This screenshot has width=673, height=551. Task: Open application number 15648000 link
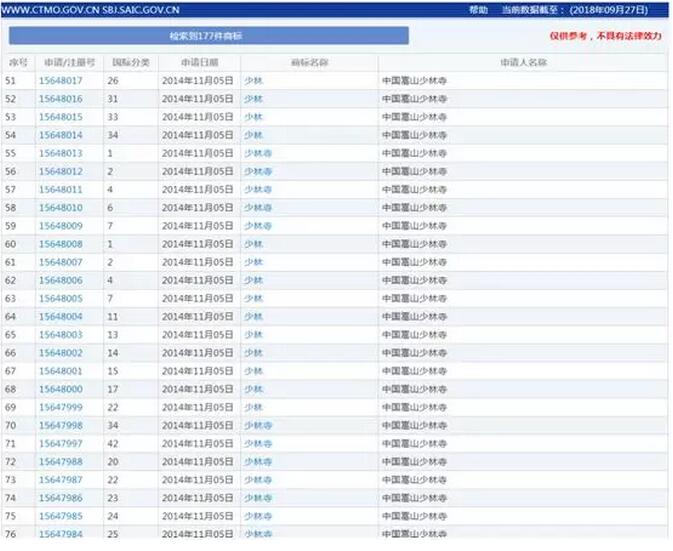pos(61,389)
